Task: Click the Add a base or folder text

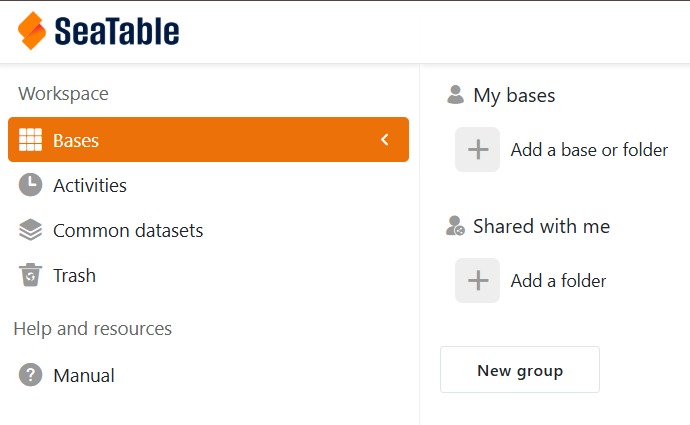Action: coord(589,150)
